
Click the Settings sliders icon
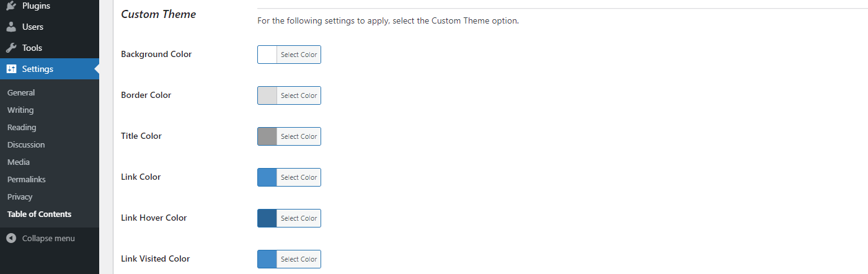(11, 69)
